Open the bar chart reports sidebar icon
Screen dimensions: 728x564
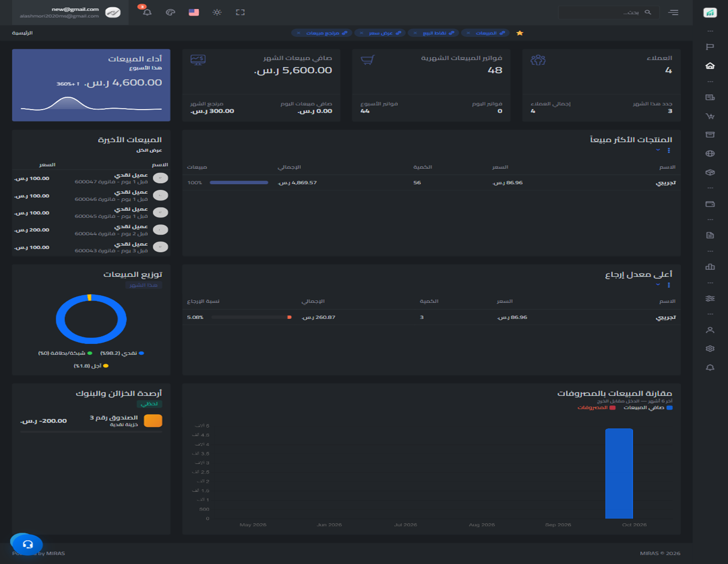(710, 267)
